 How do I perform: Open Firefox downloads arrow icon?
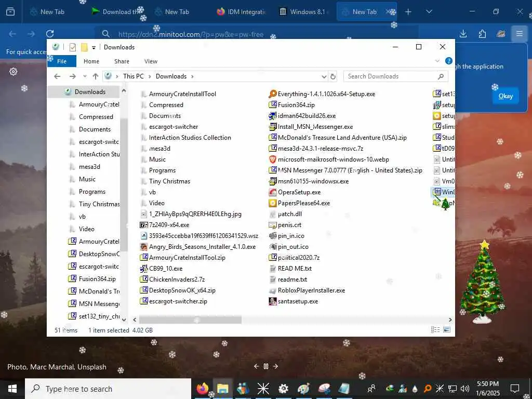(463, 34)
